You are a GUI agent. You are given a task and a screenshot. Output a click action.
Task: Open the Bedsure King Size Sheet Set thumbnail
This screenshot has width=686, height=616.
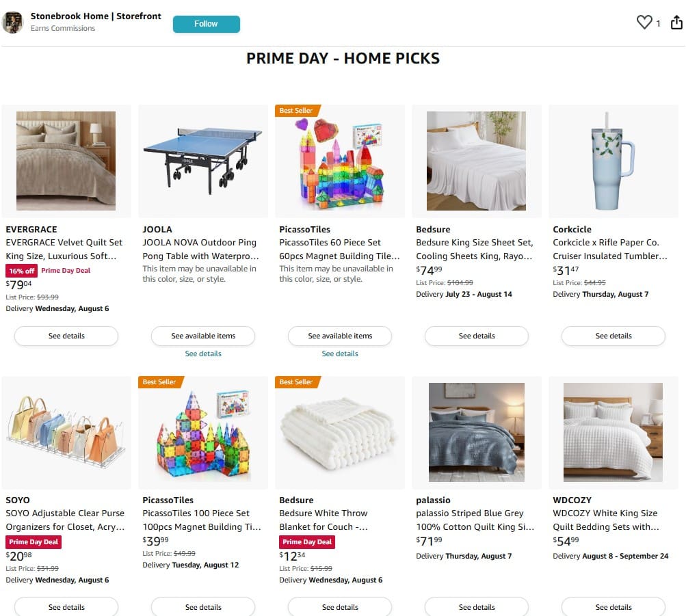(477, 161)
